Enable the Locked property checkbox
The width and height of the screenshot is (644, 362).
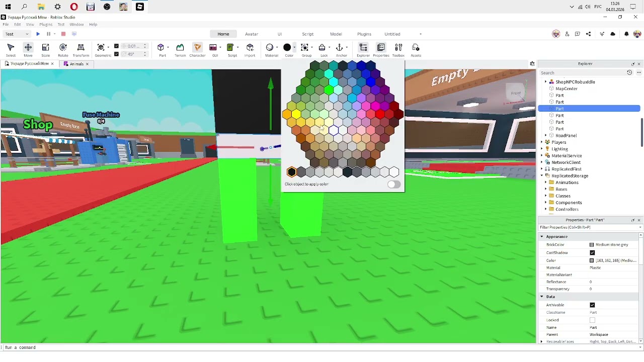[x=592, y=320]
